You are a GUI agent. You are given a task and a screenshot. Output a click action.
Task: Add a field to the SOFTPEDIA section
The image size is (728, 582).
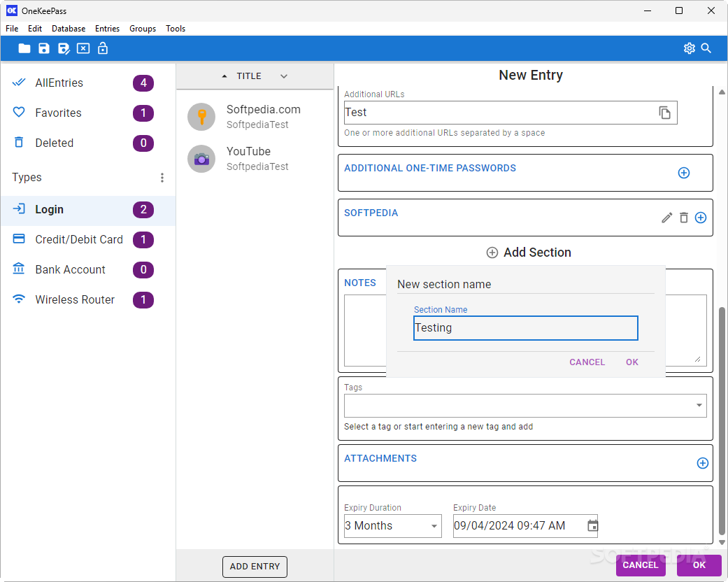pyautogui.click(x=701, y=218)
